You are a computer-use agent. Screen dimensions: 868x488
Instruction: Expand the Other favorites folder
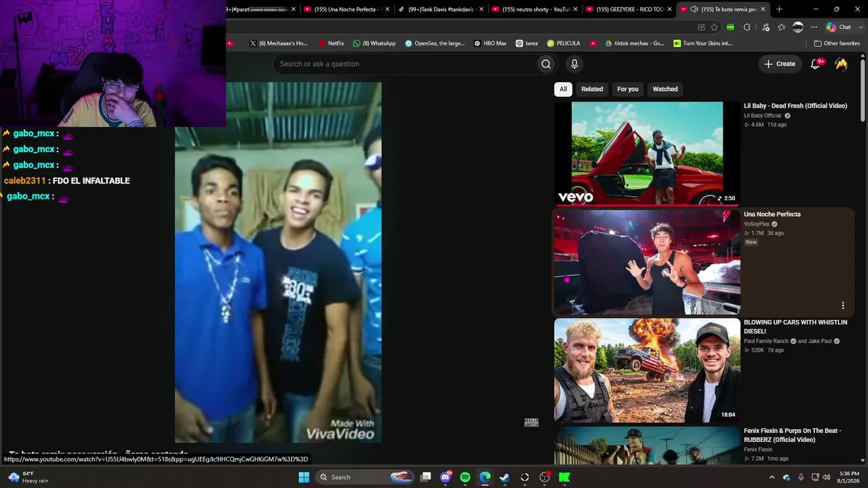tap(837, 43)
